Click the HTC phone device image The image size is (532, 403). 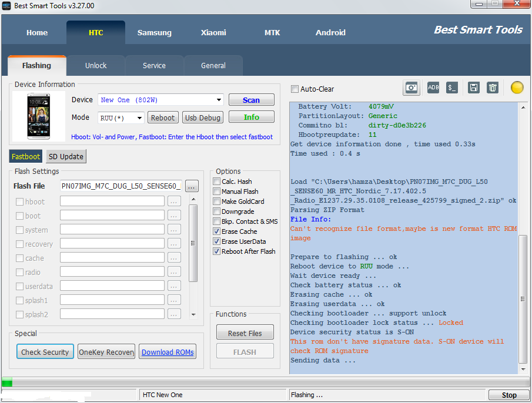click(39, 116)
